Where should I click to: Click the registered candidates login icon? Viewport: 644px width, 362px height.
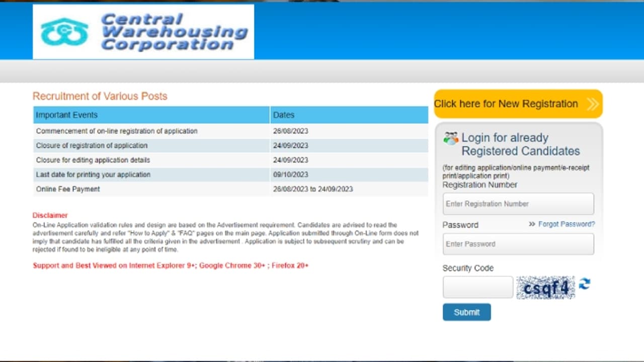(450, 138)
